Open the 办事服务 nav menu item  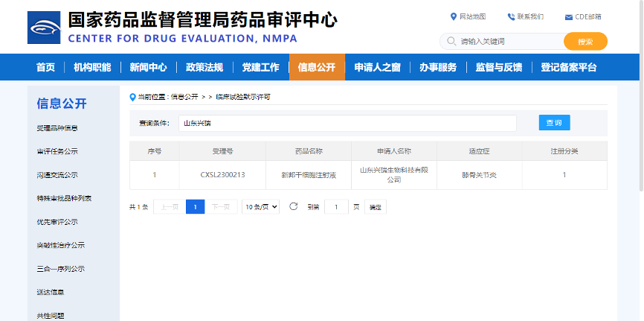coord(438,67)
